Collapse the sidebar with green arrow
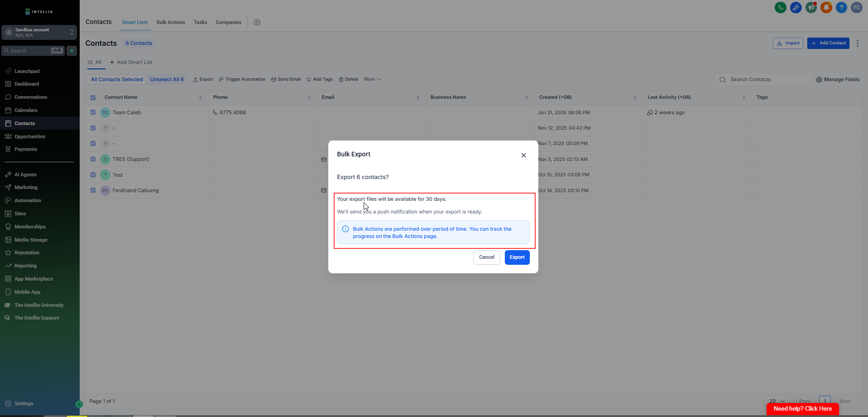This screenshot has height=417, width=868. coord(79,404)
